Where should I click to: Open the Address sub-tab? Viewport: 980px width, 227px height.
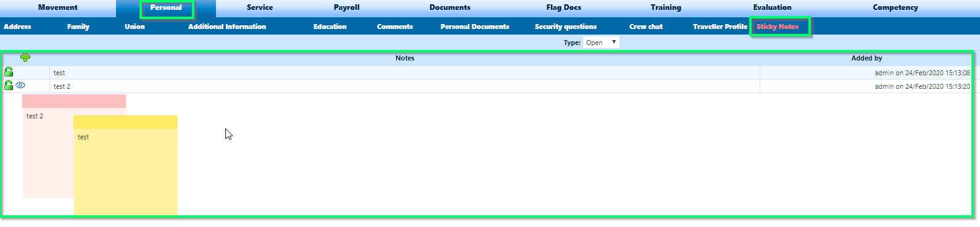point(17,27)
